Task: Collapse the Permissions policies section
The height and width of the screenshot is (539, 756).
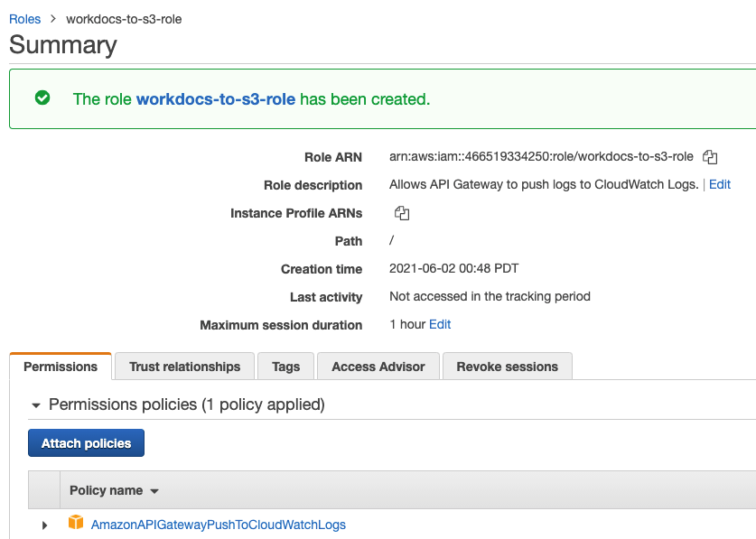Action: [34, 404]
